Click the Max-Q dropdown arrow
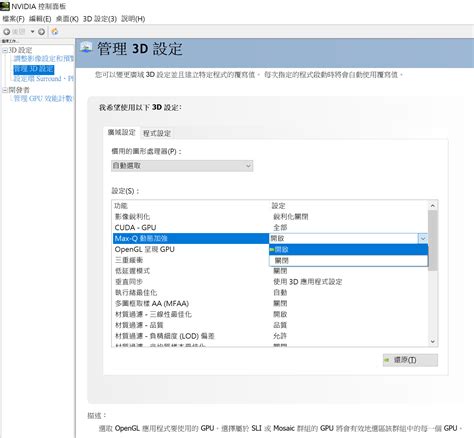 (423, 238)
